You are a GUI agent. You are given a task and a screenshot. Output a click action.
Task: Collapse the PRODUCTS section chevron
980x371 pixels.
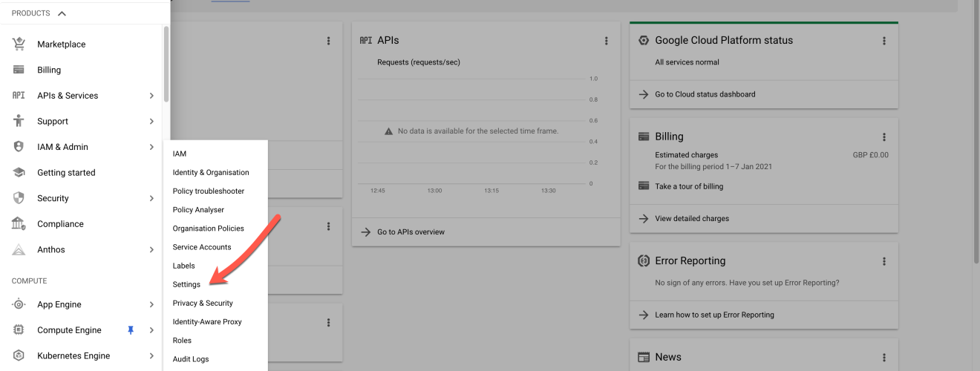point(62,13)
